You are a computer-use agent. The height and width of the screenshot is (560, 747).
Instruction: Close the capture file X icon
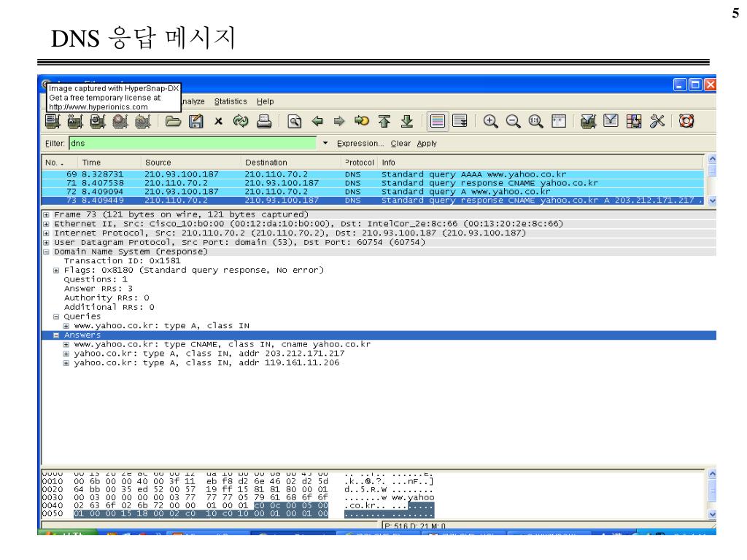click(x=218, y=122)
